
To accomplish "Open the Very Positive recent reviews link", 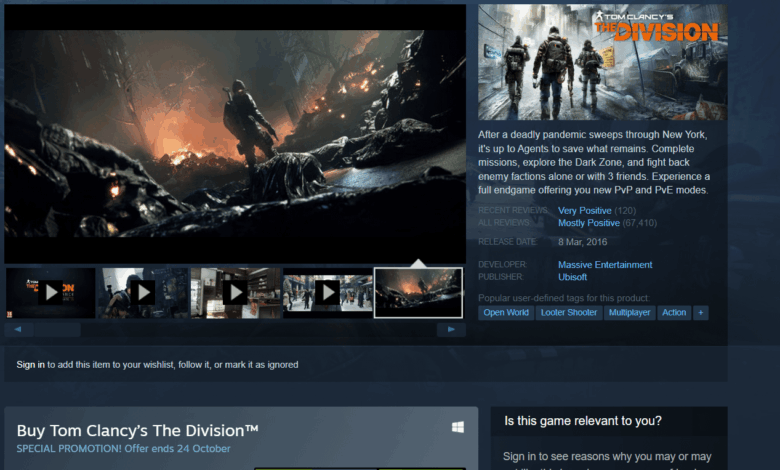I will [x=585, y=210].
